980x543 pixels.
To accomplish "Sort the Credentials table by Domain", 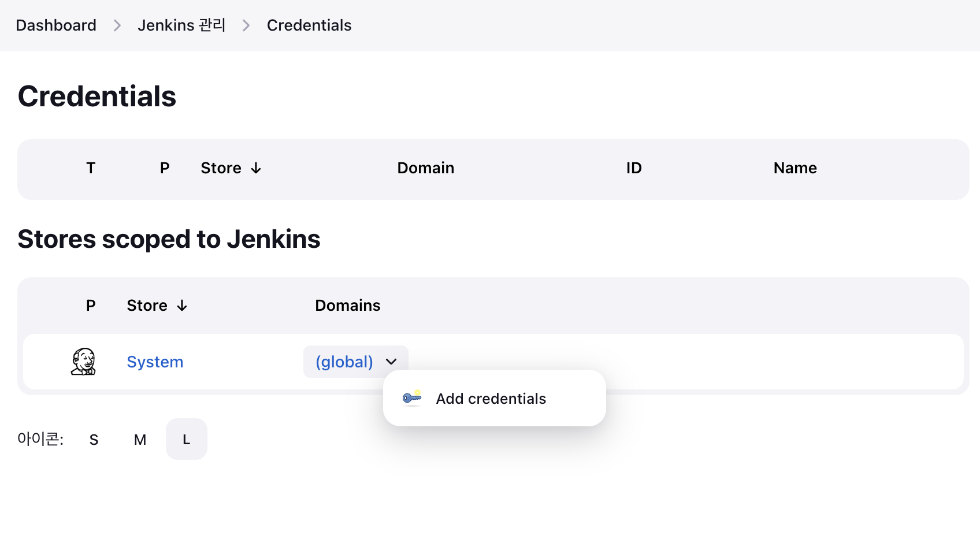I will [x=426, y=168].
